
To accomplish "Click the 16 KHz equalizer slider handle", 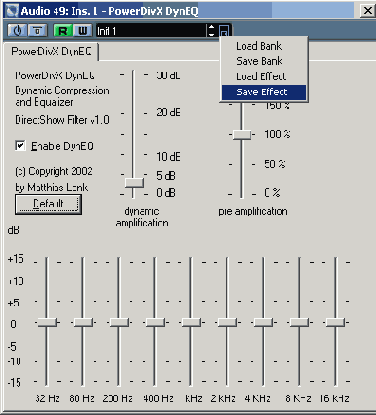I will click(335, 322).
